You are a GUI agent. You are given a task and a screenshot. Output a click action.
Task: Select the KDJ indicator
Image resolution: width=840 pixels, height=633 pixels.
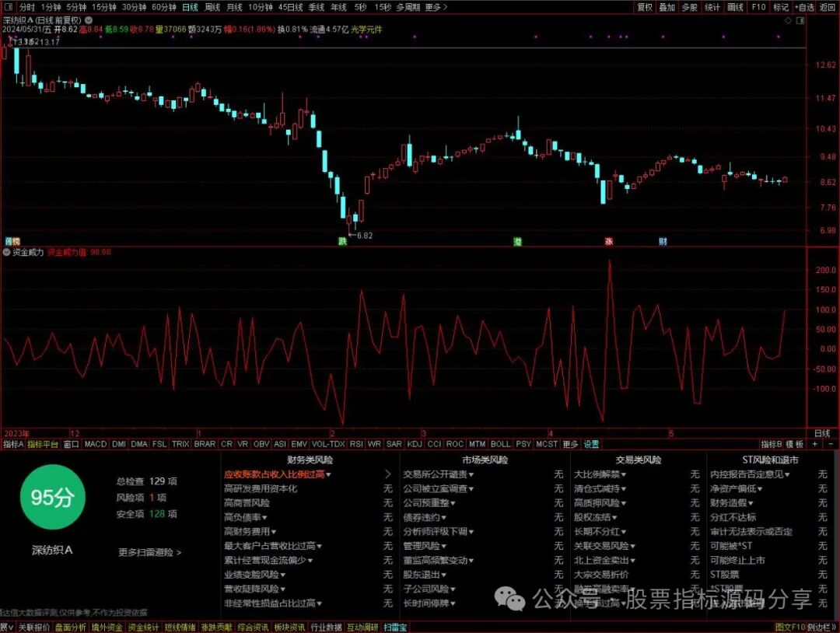[x=414, y=444]
